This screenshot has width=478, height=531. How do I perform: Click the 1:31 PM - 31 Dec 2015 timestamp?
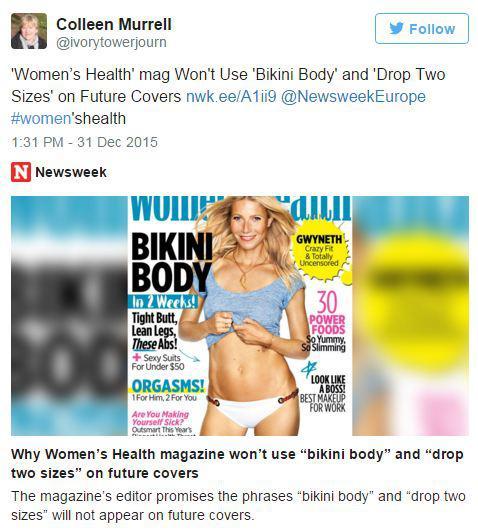(x=84, y=142)
